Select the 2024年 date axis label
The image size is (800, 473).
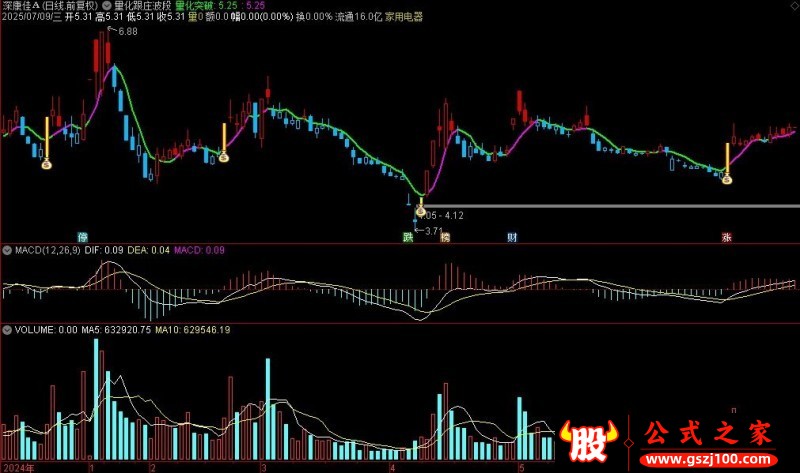pyautogui.click(x=19, y=466)
